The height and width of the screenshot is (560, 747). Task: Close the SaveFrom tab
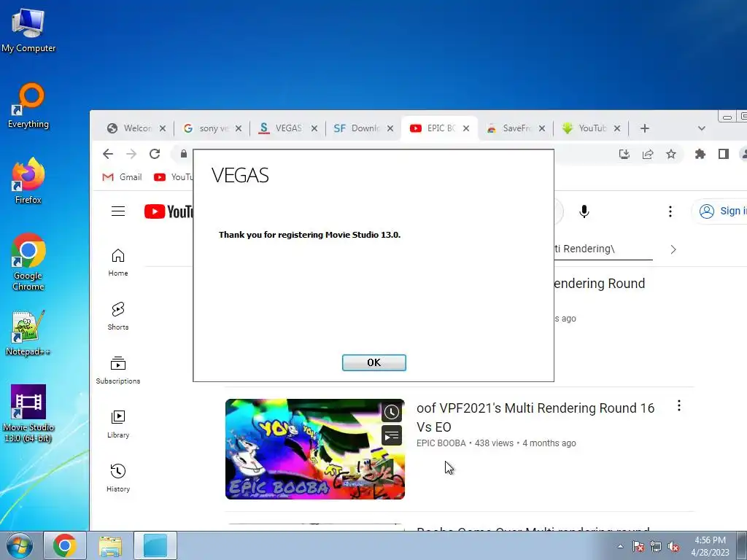542,128
